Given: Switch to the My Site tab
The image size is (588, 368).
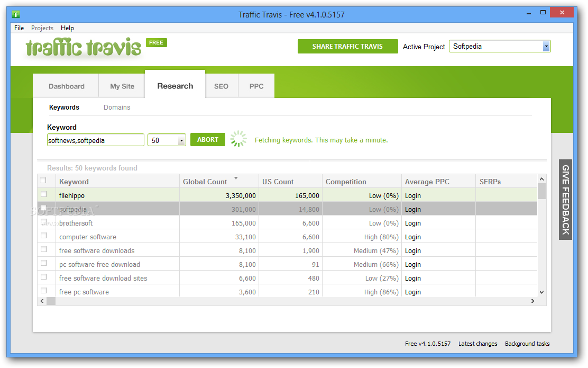Looking at the screenshot, I should click(122, 86).
